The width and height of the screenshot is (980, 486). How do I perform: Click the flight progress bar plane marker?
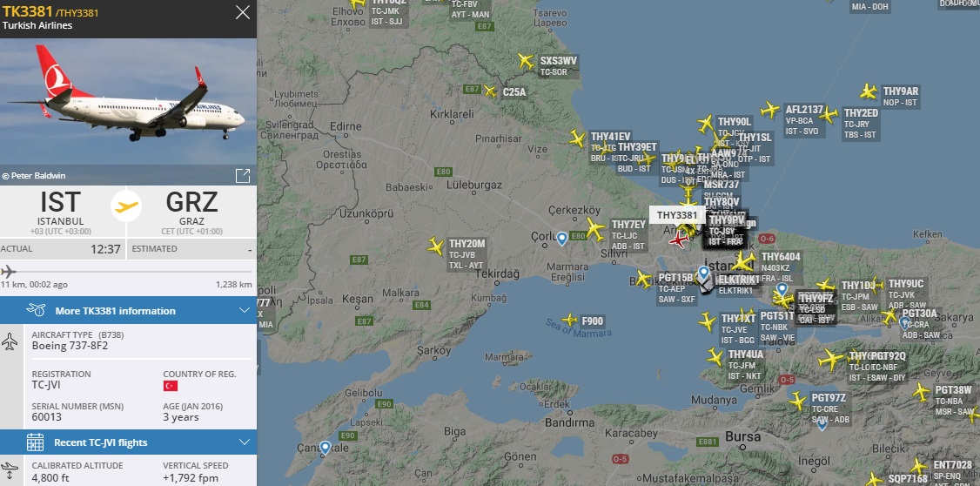pos(8,272)
